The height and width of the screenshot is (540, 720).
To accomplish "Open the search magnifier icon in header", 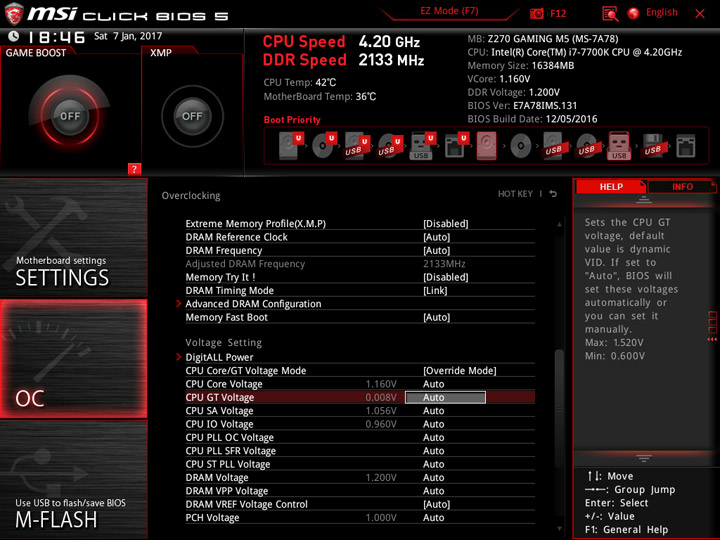I will (x=610, y=14).
